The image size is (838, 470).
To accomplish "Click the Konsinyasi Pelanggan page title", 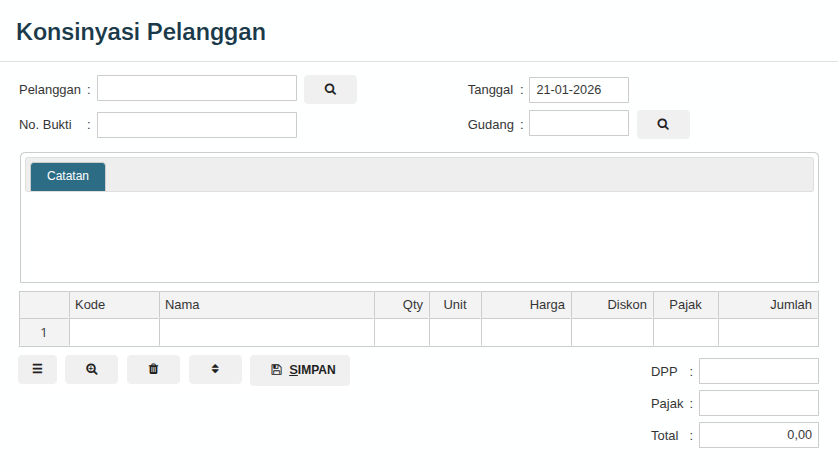I will click(x=141, y=32).
